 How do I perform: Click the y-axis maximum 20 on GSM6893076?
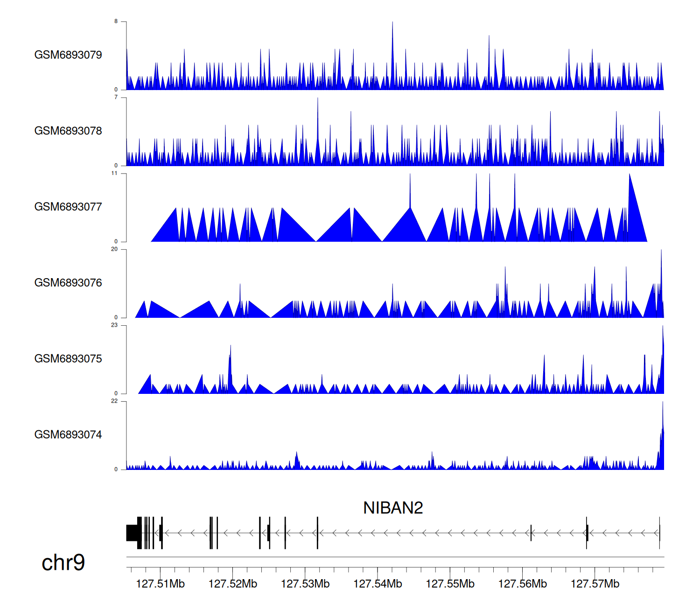pyautogui.click(x=114, y=249)
